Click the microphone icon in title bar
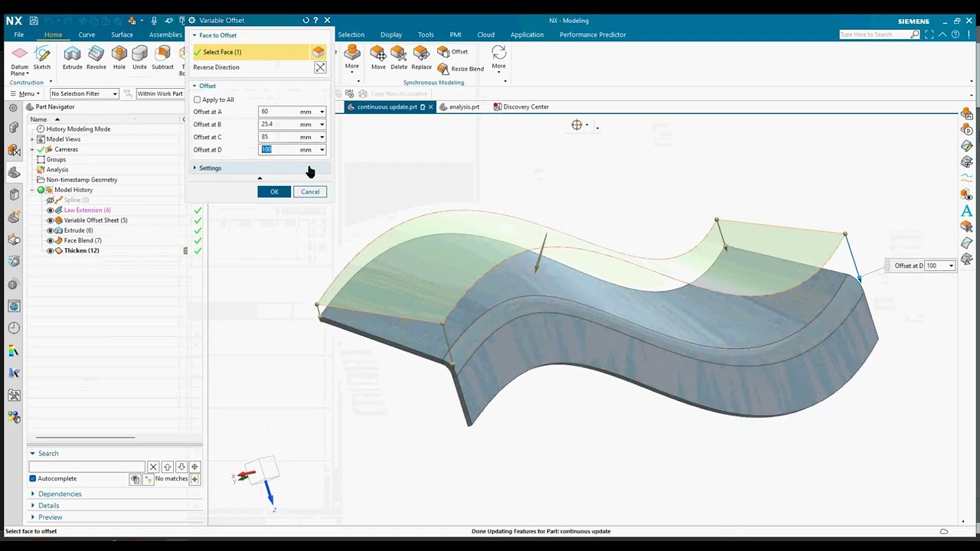 click(x=154, y=21)
